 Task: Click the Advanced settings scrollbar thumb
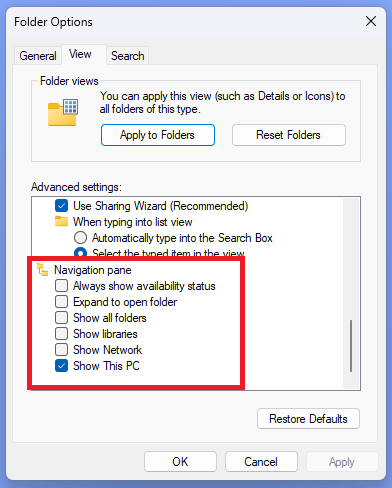tap(351, 346)
